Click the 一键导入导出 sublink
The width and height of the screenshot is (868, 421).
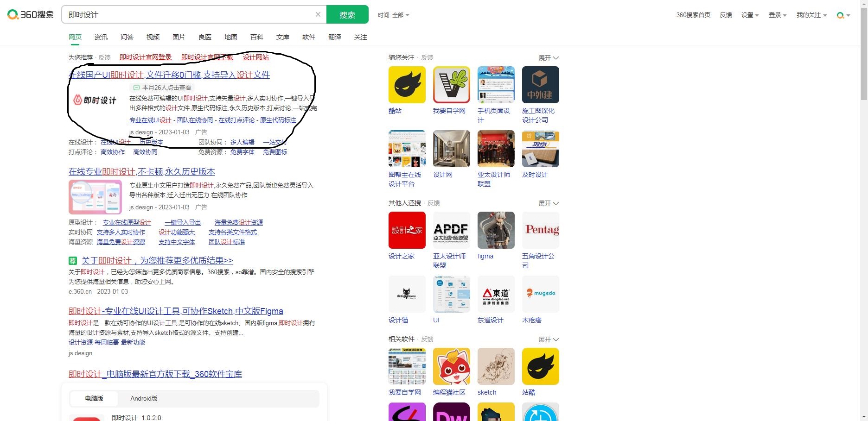click(183, 222)
